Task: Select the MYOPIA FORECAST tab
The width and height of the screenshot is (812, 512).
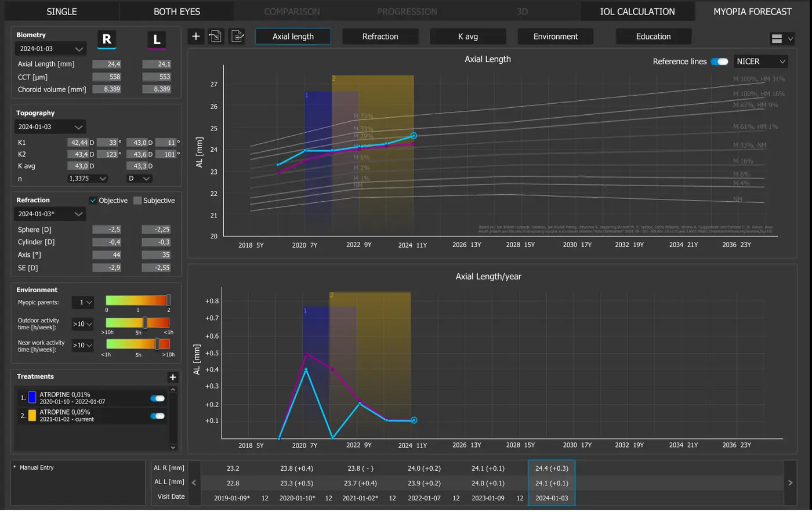Action: click(752, 12)
